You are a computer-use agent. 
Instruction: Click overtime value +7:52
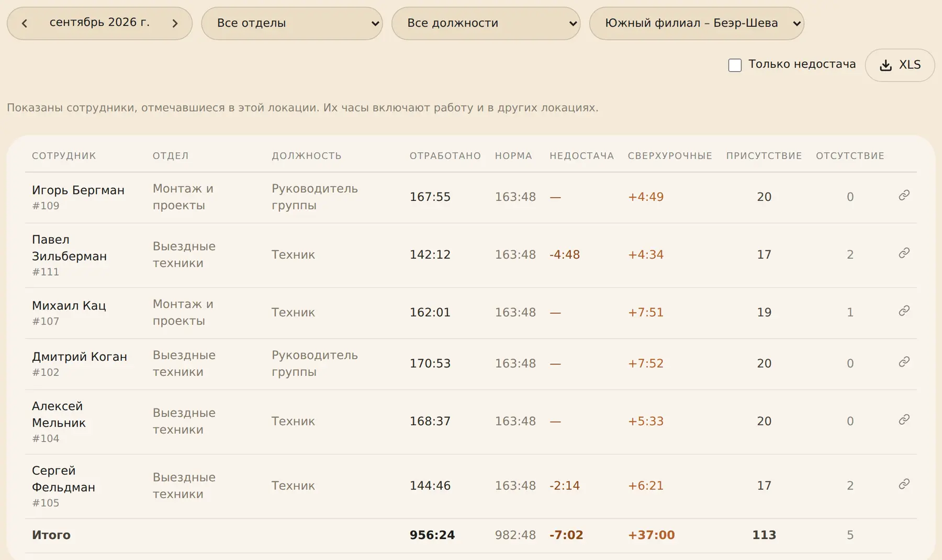(646, 363)
